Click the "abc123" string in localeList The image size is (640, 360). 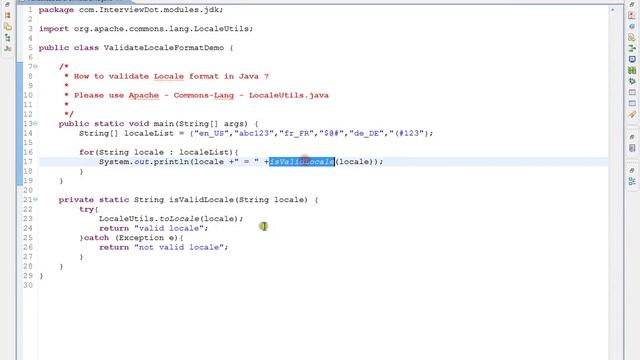click(x=253, y=133)
